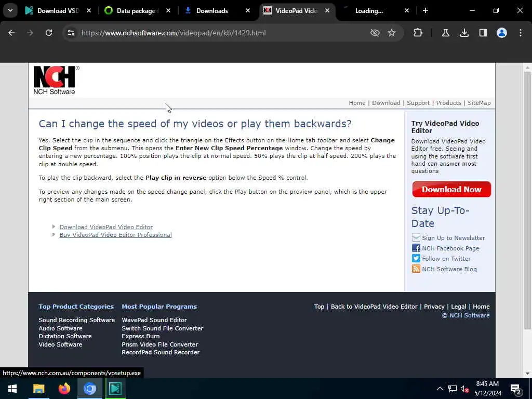Open WavePad Sound Editor link
The image size is (532, 399).
pos(154,320)
